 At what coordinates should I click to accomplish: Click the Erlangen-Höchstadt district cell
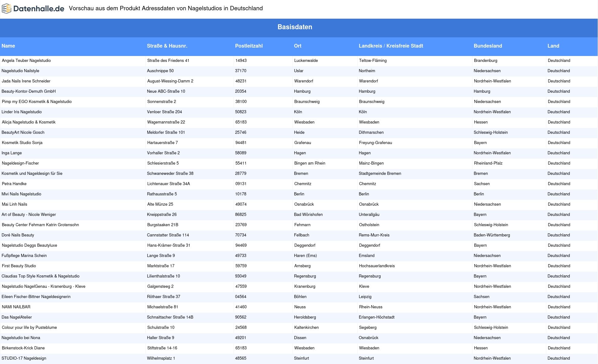tap(377, 317)
